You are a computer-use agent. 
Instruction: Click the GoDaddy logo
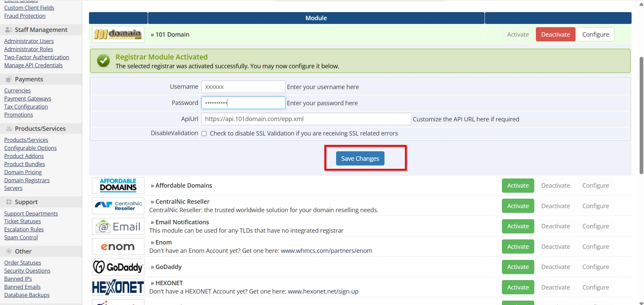[x=118, y=267]
